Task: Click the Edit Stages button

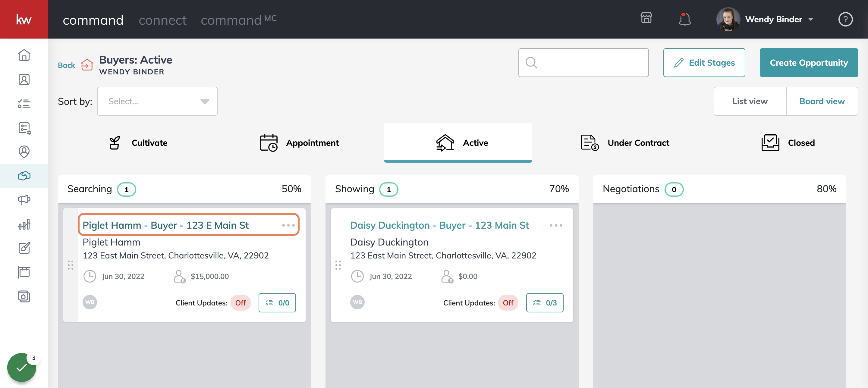Action: (704, 63)
